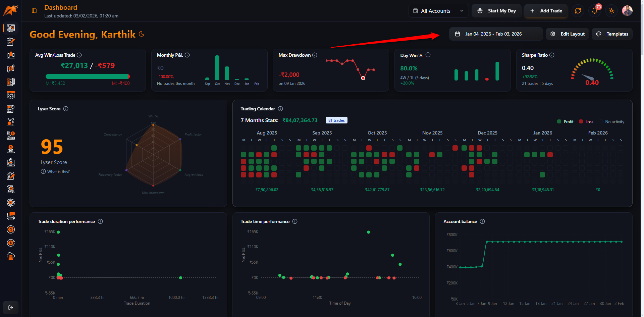The height and width of the screenshot is (317, 644).
Task: Click the Monthly P&L info icon
Action: (x=187, y=55)
